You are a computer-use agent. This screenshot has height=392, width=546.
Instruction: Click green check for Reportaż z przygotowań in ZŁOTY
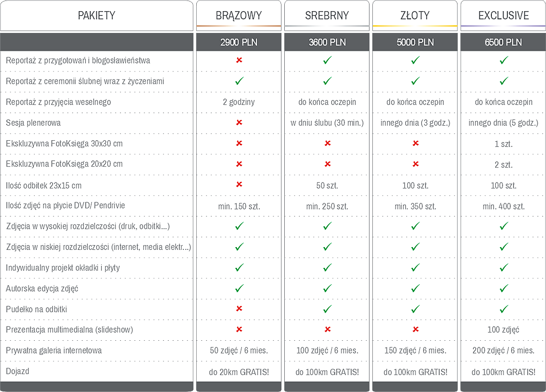[416, 60]
